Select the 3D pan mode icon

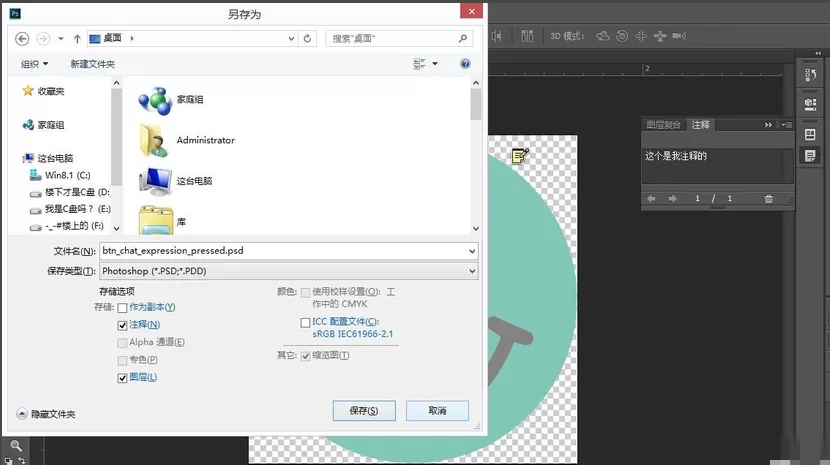click(641, 36)
